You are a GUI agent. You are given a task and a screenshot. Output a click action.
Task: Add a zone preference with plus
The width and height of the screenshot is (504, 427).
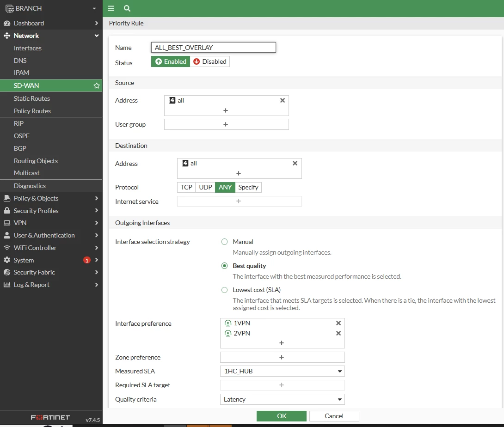click(x=282, y=357)
